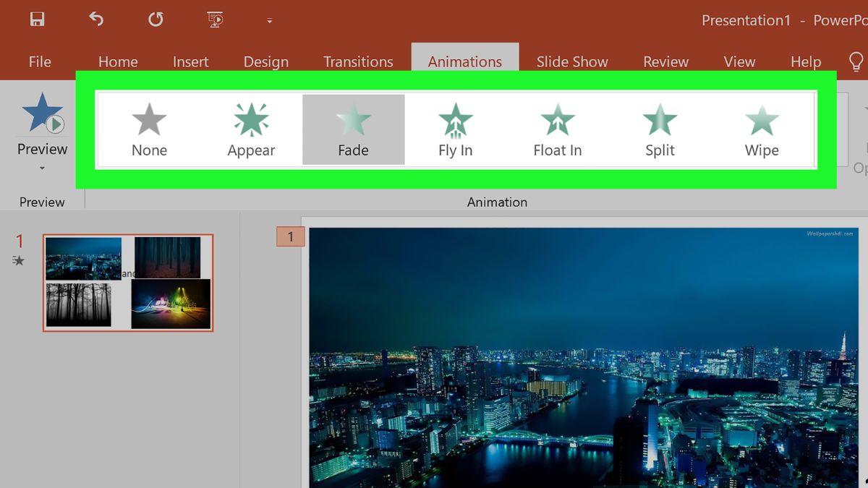Apply the Split animation effect
This screenshot has width=868, height=488.
click(x=659, y=129)
